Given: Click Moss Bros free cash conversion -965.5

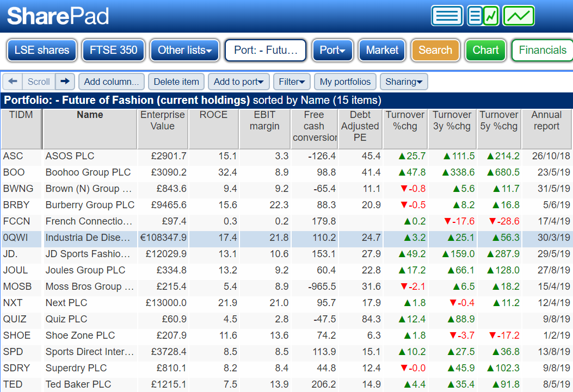Looking at the screenshot, I should pyautogui.click(x=322, y=287).
